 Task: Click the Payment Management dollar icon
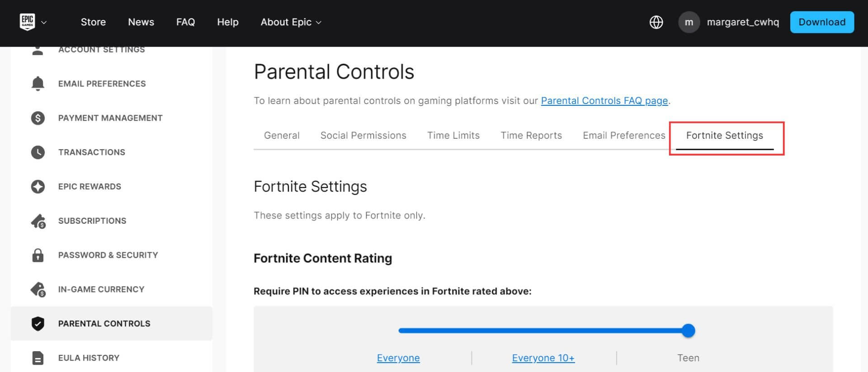[38, 118]
